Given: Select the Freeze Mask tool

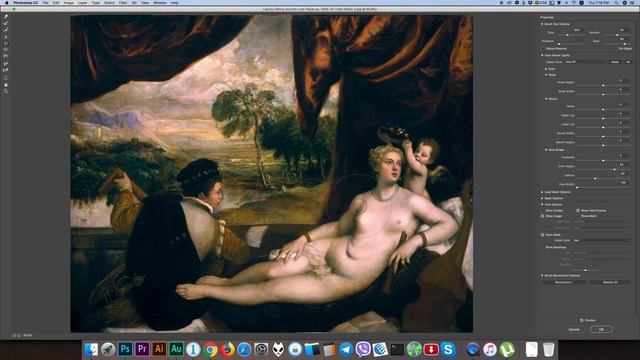Looking at the screenshot, I should click(x=6, y=63).
